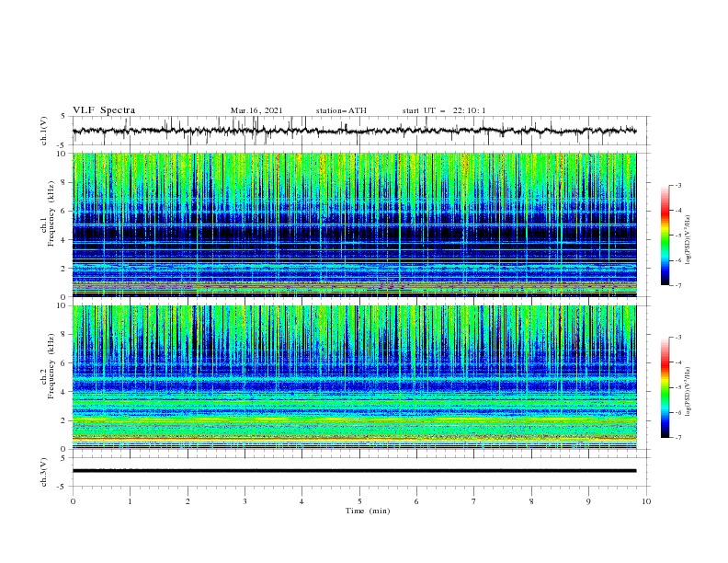Click the upper 'log(PSD)(V²/Hz)' colorbar label
The image size is (728, 563).
[688, 240]
